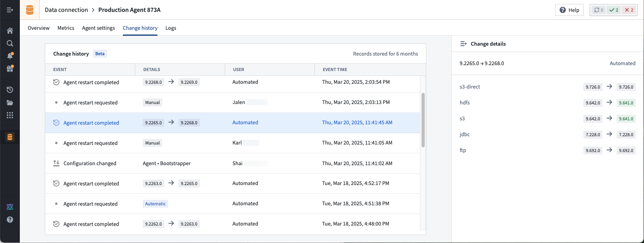Click Manual tag in Karl's row
Viewport: 644px width, 243px height.
[152, 143]
